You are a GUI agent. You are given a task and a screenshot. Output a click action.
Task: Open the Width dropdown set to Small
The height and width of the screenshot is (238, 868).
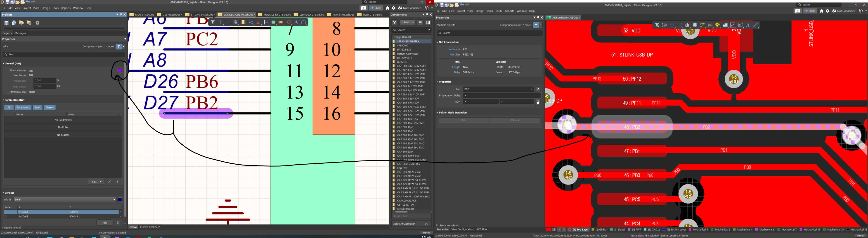coord(114,199)
